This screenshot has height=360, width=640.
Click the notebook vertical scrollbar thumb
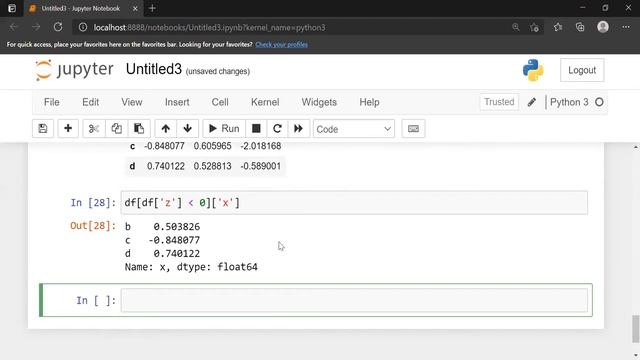point(636,329)
